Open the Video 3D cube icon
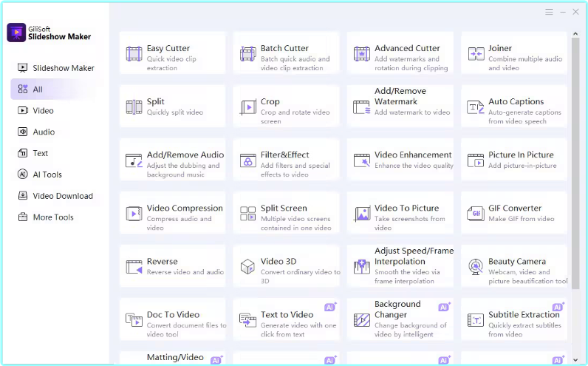The image size is (588, 366). [x=248, y=267]
